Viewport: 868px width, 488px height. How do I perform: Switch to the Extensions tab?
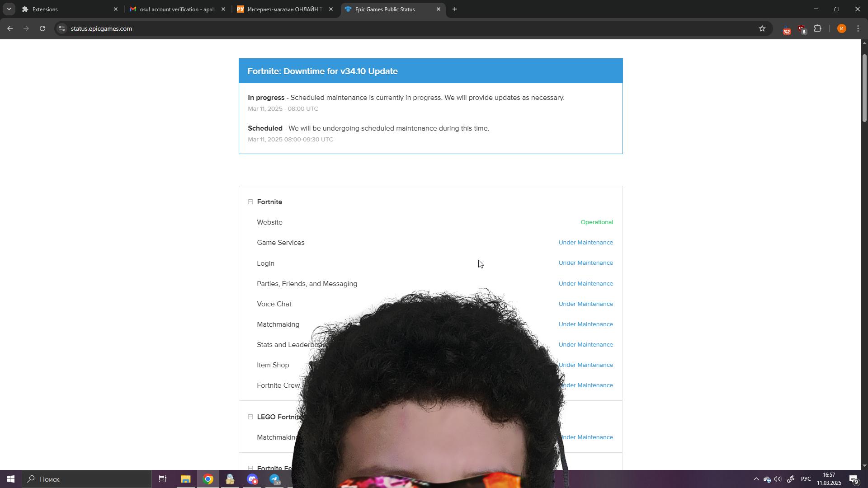point(70,9)
